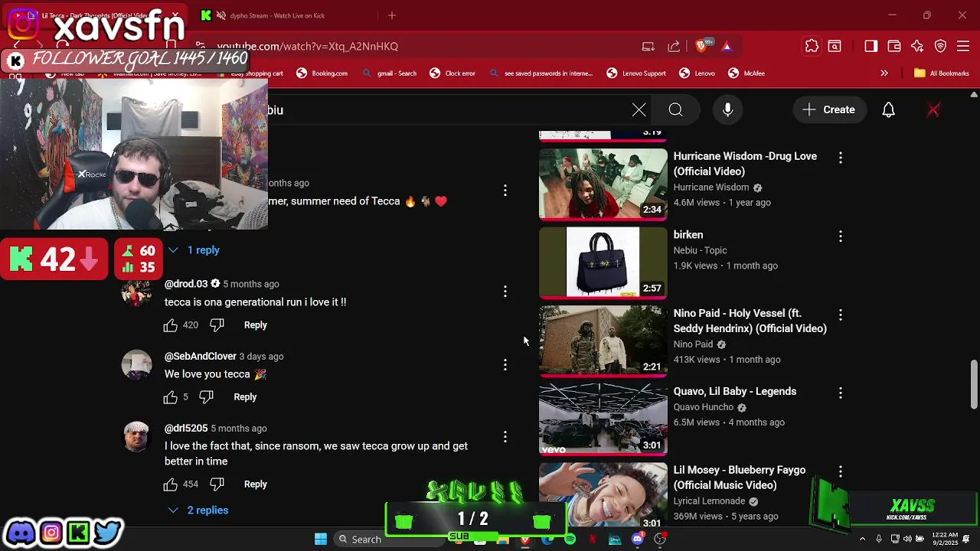Screen dimensions: 980x551
Task: Open the Brave Wallet icon
Action: click(x=893, y=46)
